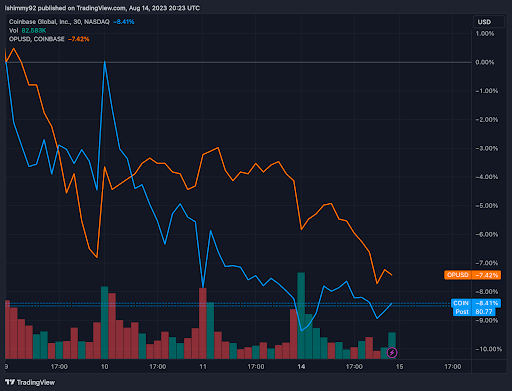Click date label 15 on time axis

[x=399, y=367]
